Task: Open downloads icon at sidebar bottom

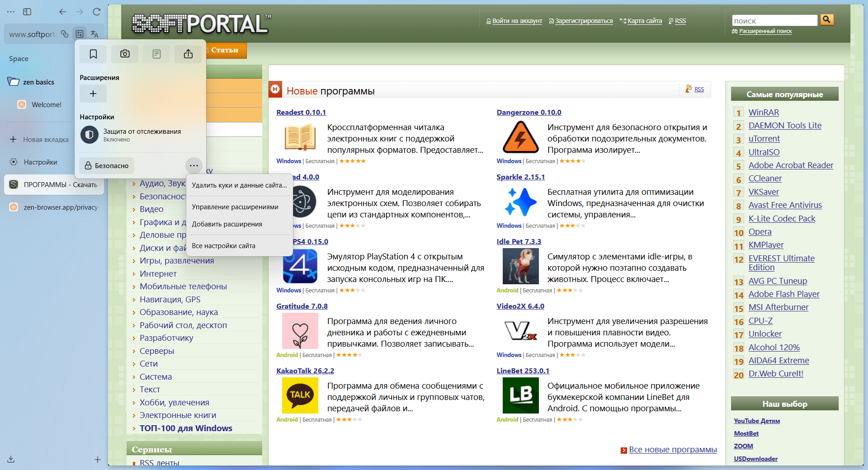Action: click(x=11, y=459)
